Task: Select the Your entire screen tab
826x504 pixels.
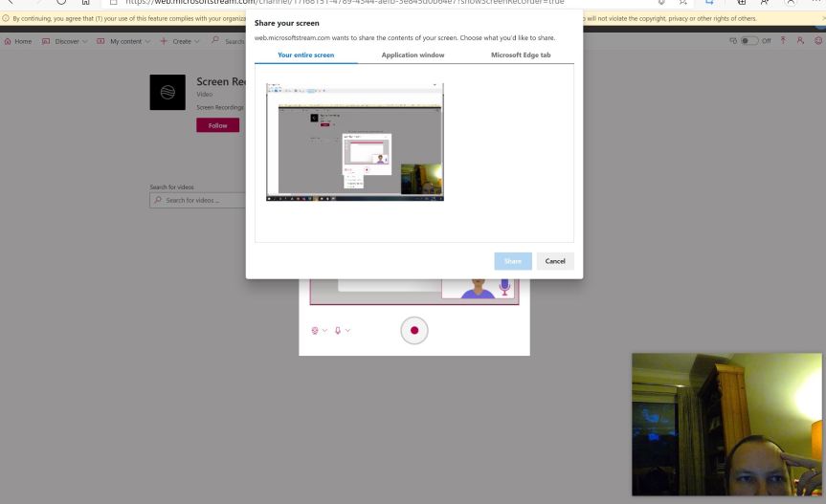Action: click(x=305, y=55)
